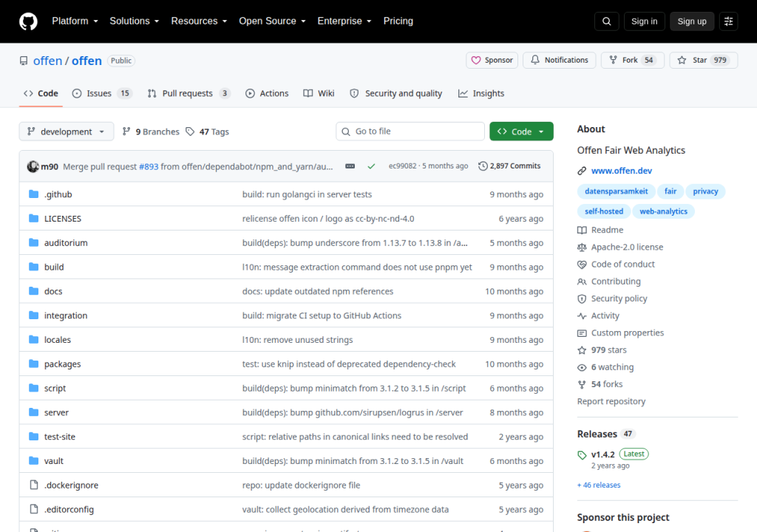Switch to the Actions tab
Screen dimensions: 757x532
click(x=267, y=93)
